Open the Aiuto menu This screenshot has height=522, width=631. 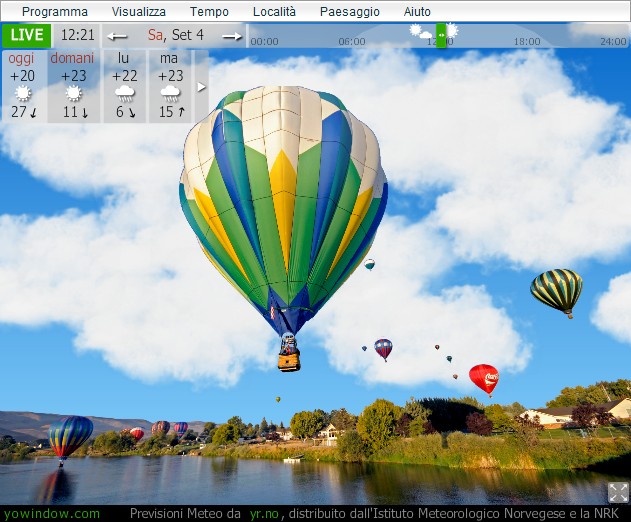[417, 12]
